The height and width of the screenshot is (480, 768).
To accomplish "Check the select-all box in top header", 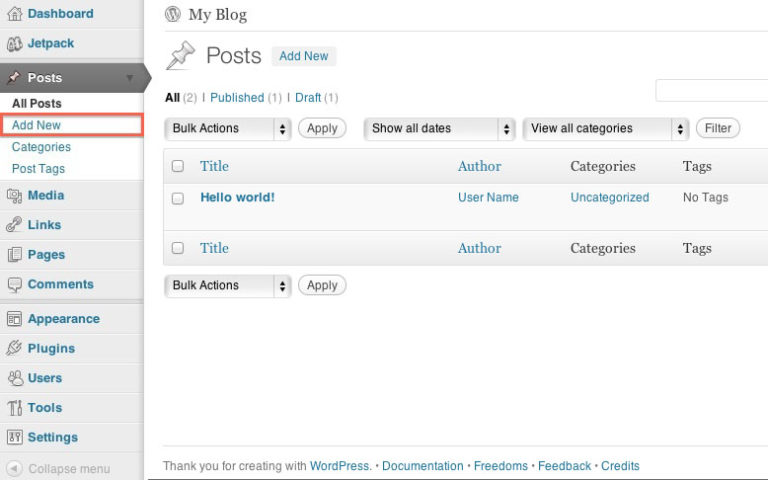I will coord(178,166).
